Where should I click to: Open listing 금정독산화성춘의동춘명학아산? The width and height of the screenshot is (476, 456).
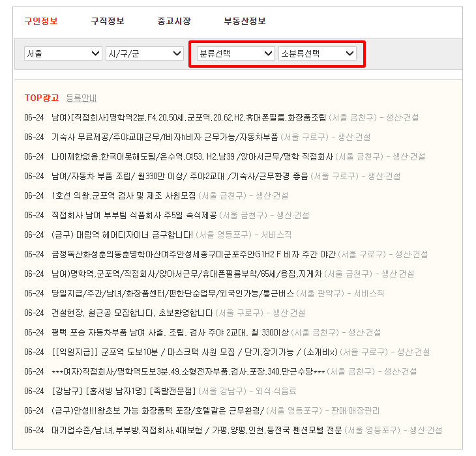pyautogui.click(x=194, y=254)
